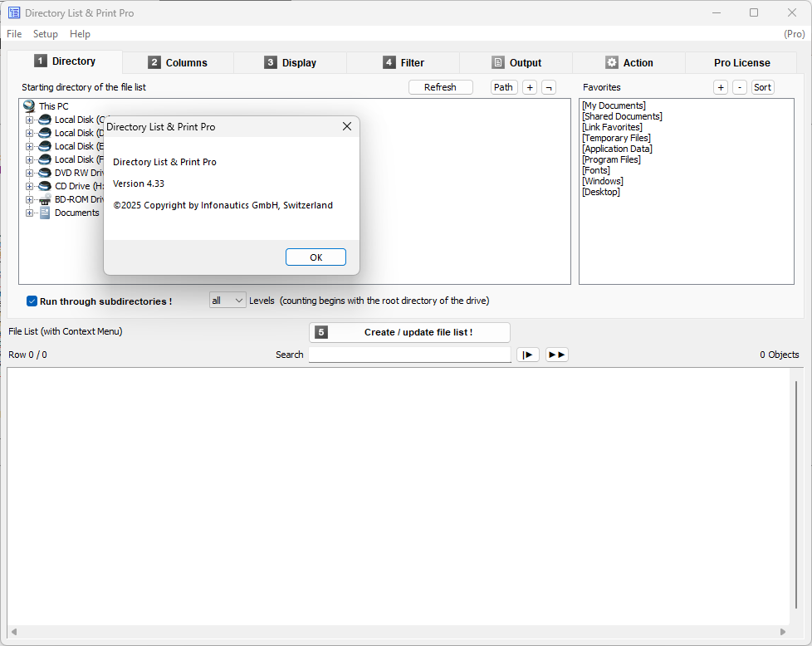
Task: Expand the Documents tree node
Action: click(30, 213)
